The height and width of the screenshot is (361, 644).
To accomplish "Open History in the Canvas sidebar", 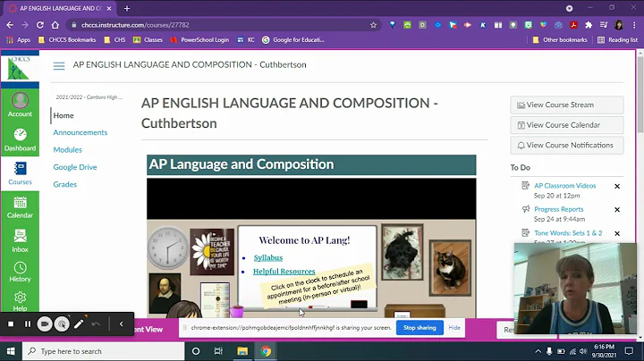I will [20, 272].
